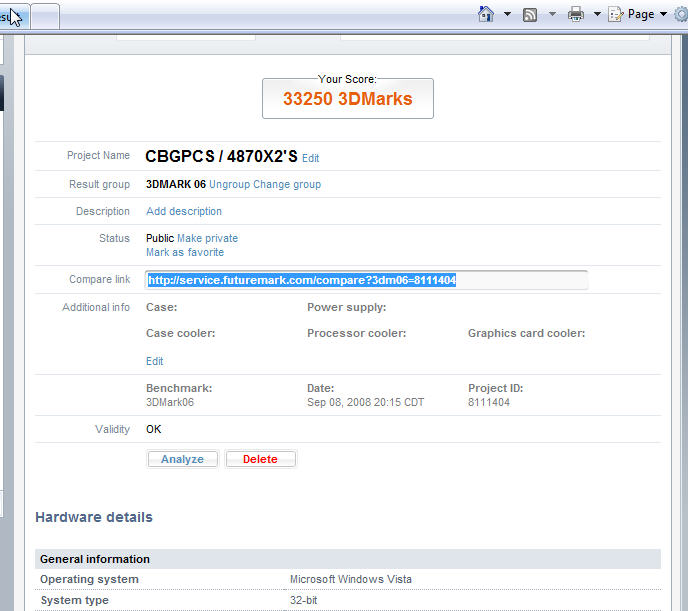Viewport: 688px width, 611px height.
Task: Click Edit under Additional info
Action: (x=154, y=361)
